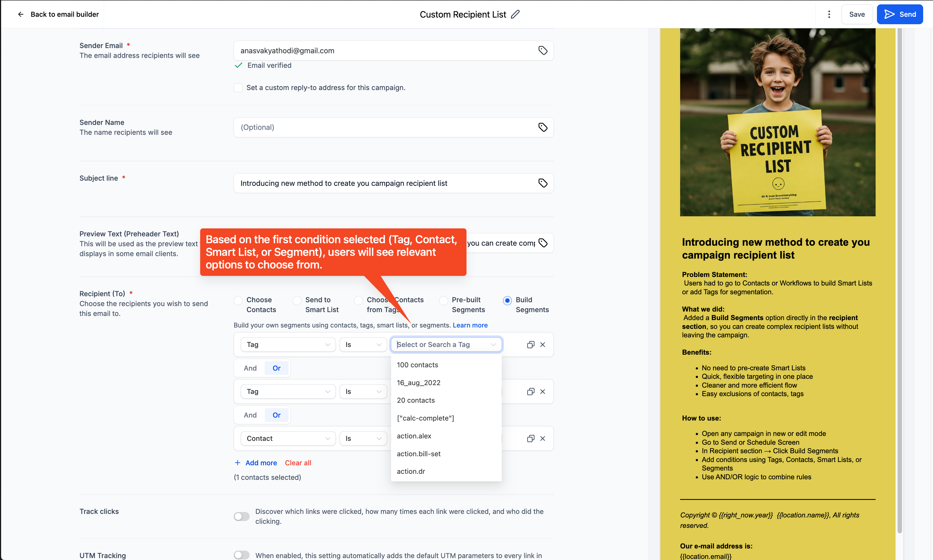This screenshot has height=560, width=933.
Task: Check the custom reply-to address checkbox
Action: coord(238,88)
